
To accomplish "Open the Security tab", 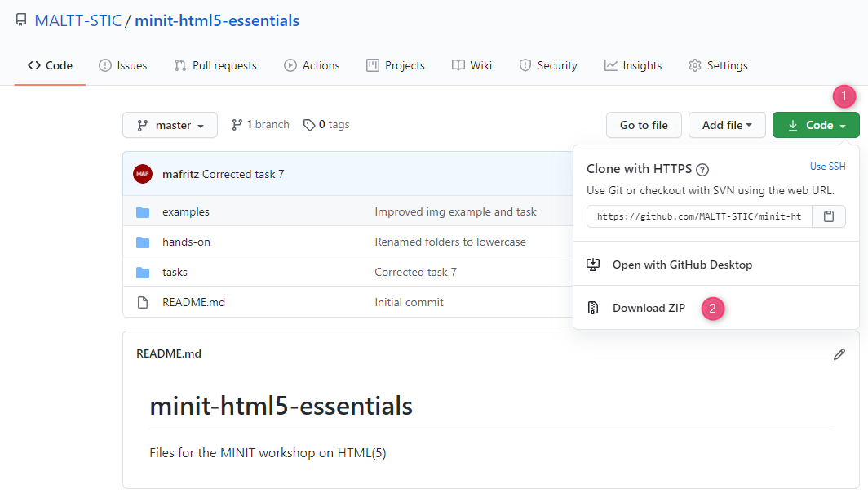I will 548,65.
